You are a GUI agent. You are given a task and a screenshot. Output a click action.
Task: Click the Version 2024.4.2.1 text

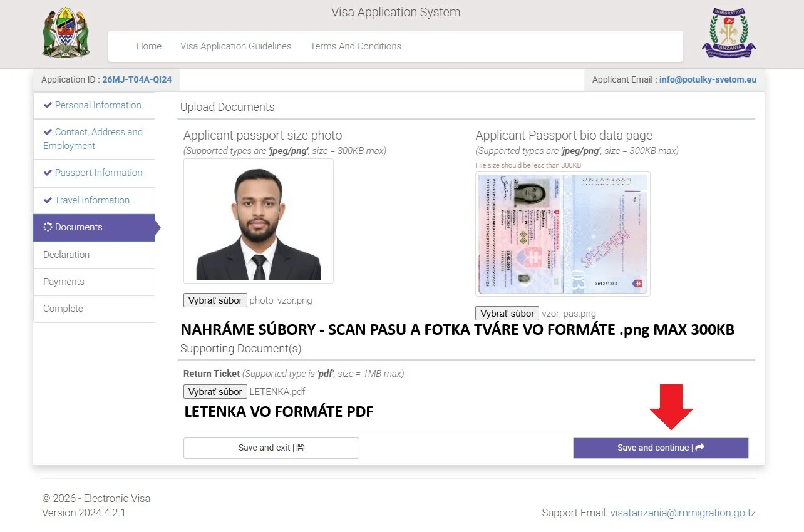pyautogui.click(x=84, y=513)
